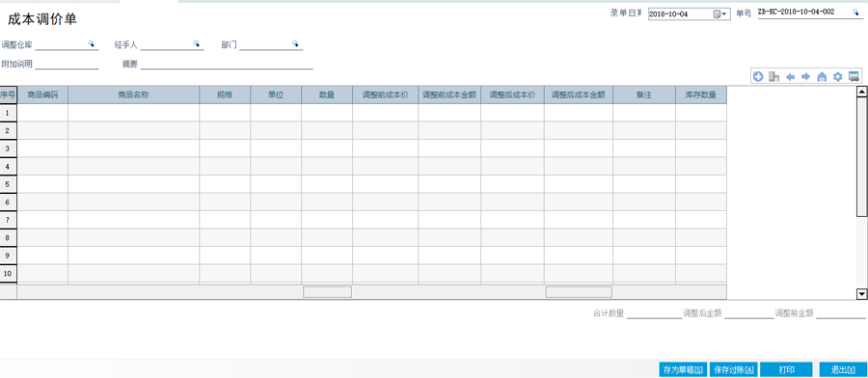
Task: Click the window search icon at toolbar end
Action: [854, 77]
